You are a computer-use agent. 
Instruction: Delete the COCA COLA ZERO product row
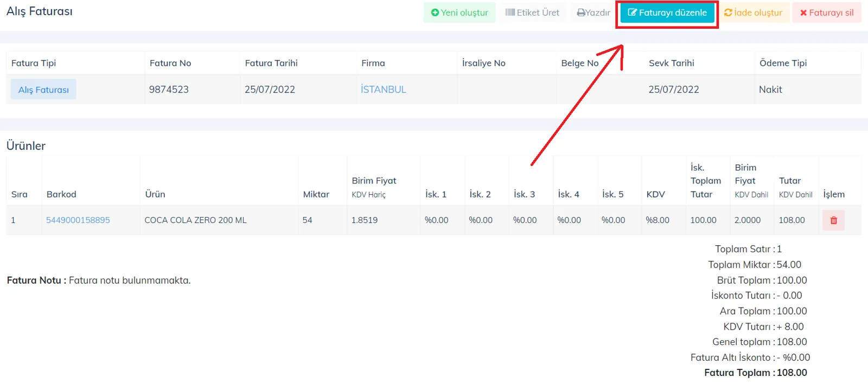pos(833,220)
